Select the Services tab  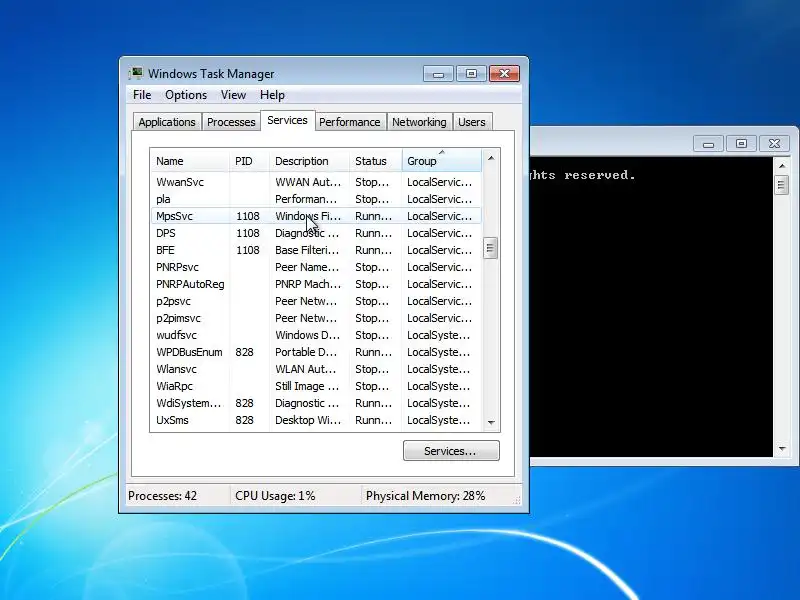coord(287,120)
